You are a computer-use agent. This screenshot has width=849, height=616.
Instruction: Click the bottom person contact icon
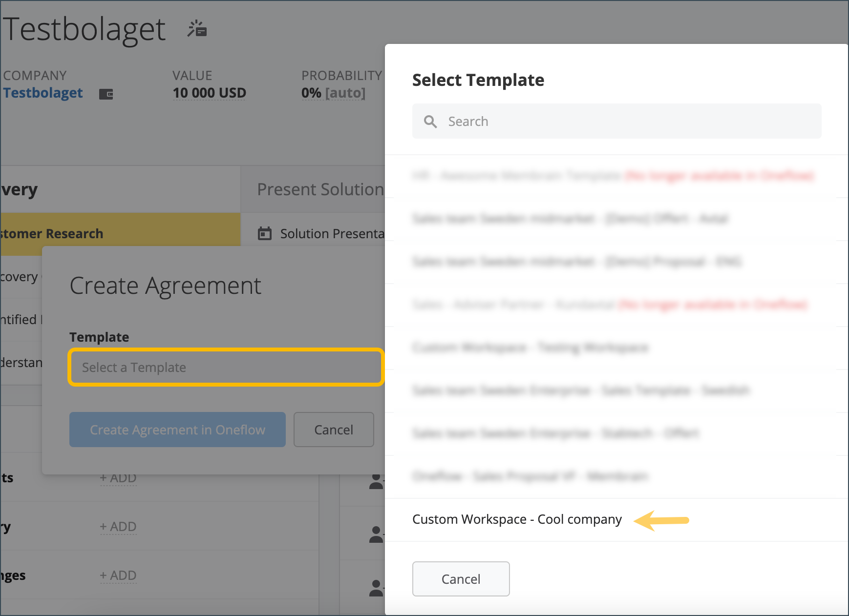pos(376,588)
